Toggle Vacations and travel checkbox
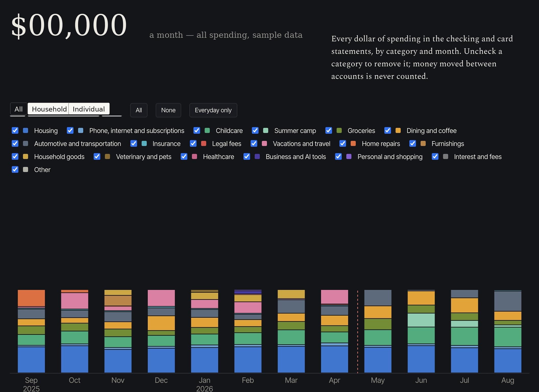The image size is (539, 392). [x=254, y=143]
